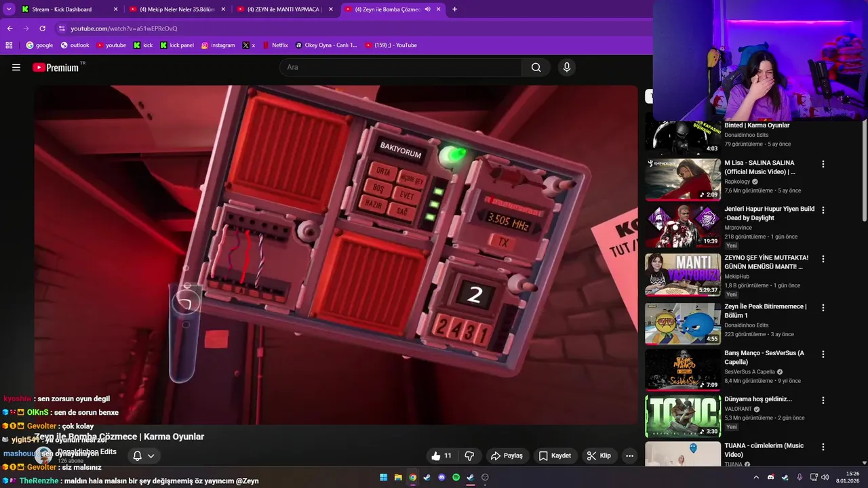Screen dimensions: 868x488
Task: Show hidden system tray icons chevron
Action: 756,477
